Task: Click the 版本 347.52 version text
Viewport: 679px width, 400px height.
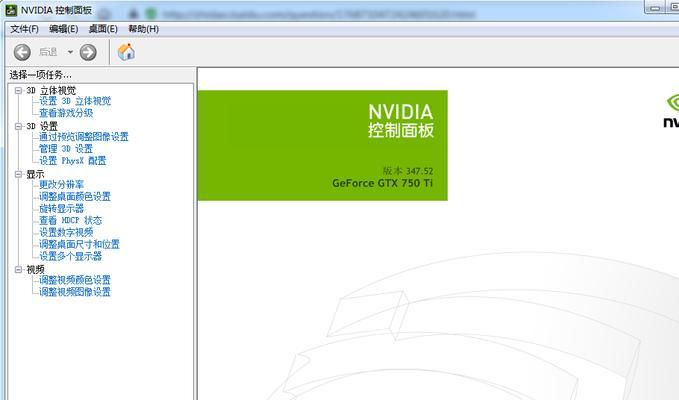Action: point(407,171)
